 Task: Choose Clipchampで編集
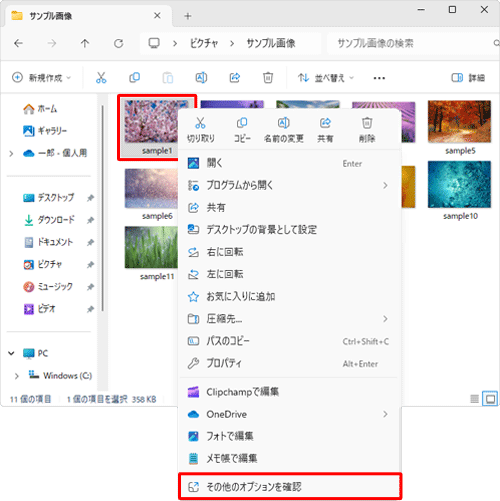290,392
